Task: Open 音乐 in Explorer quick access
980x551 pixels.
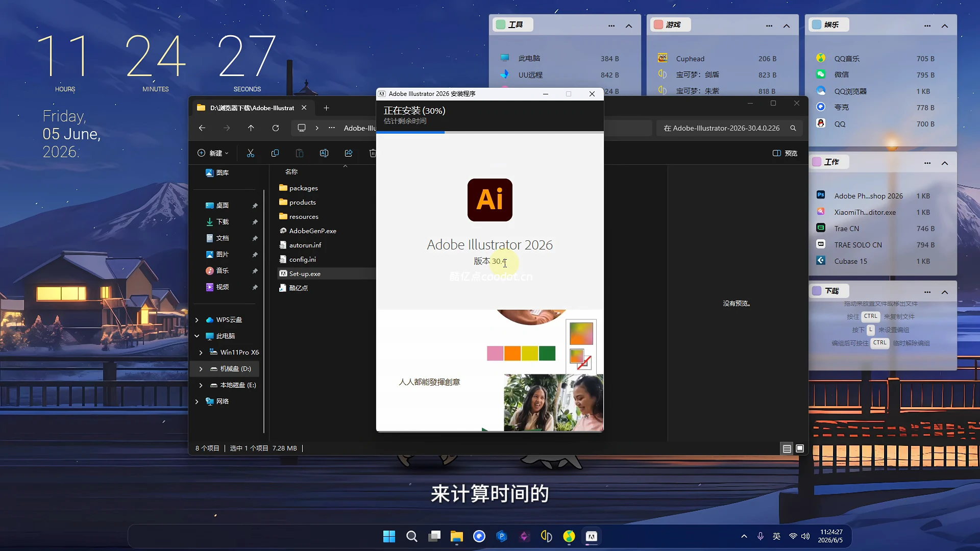Action: coord(223,271)
